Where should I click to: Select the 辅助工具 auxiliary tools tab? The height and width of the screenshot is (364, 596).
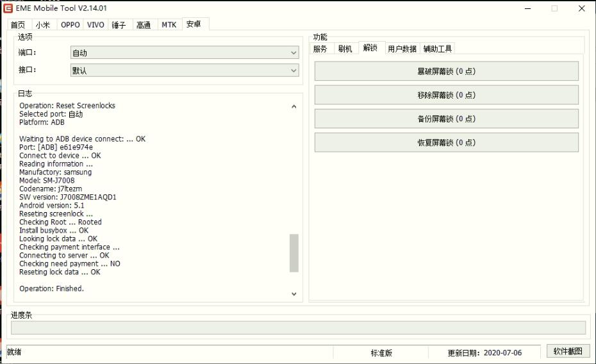click(438, 49)
